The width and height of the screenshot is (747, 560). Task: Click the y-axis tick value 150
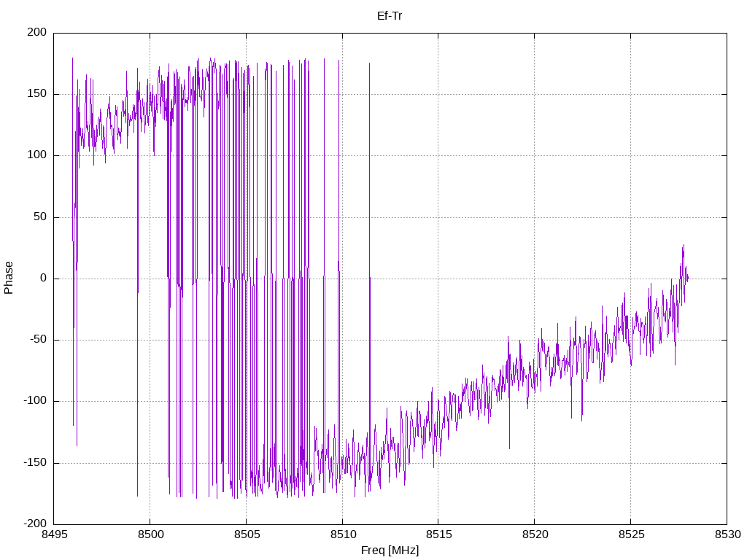pos(37,94)
